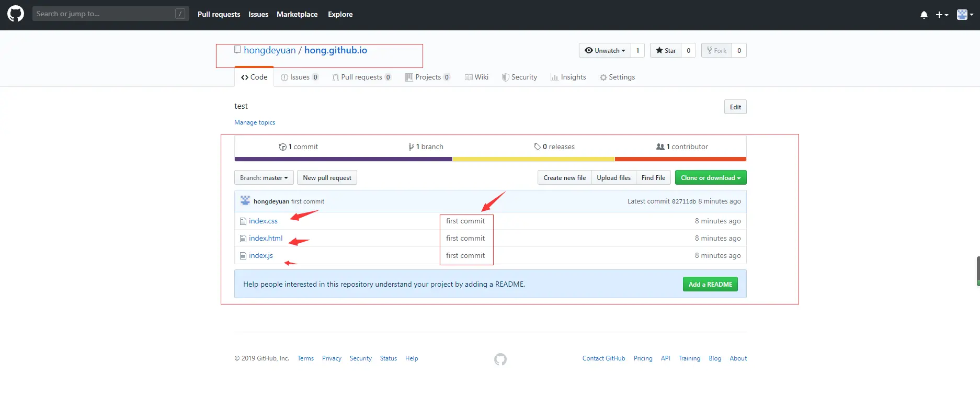Open first commit message in index.css row
This screenshot has width=980, height=418.
coord(465,221)
